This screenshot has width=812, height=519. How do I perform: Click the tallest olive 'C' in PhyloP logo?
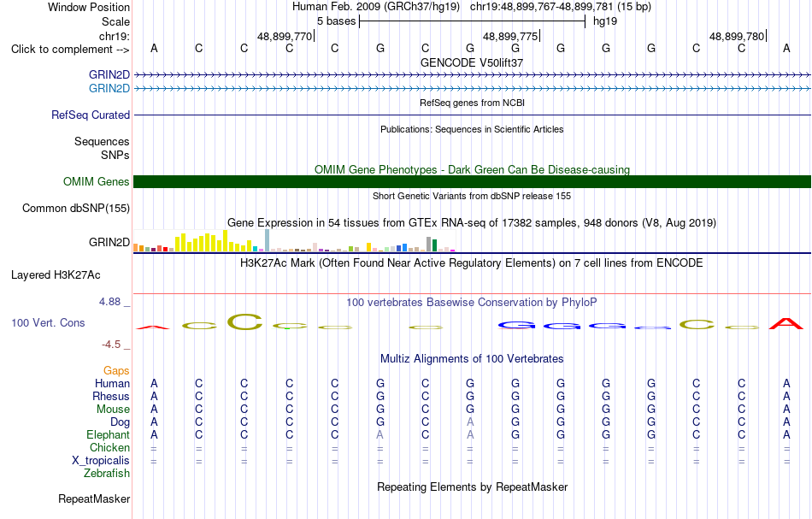[244, 322]
